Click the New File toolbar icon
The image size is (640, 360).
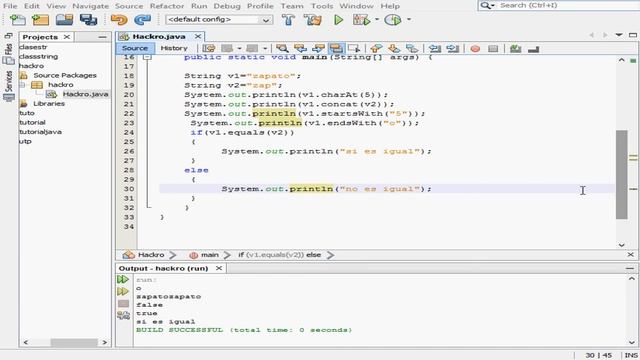point(18,20)
